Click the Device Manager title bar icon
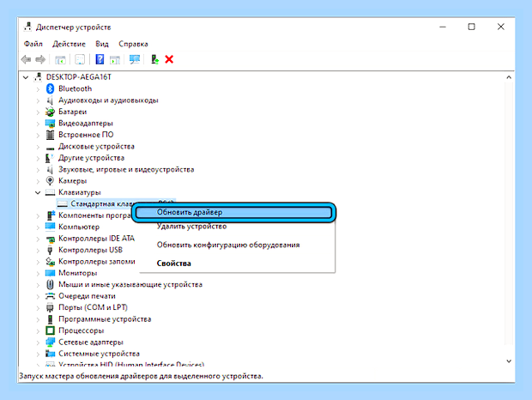532x400 pixels. coord(27,27)
